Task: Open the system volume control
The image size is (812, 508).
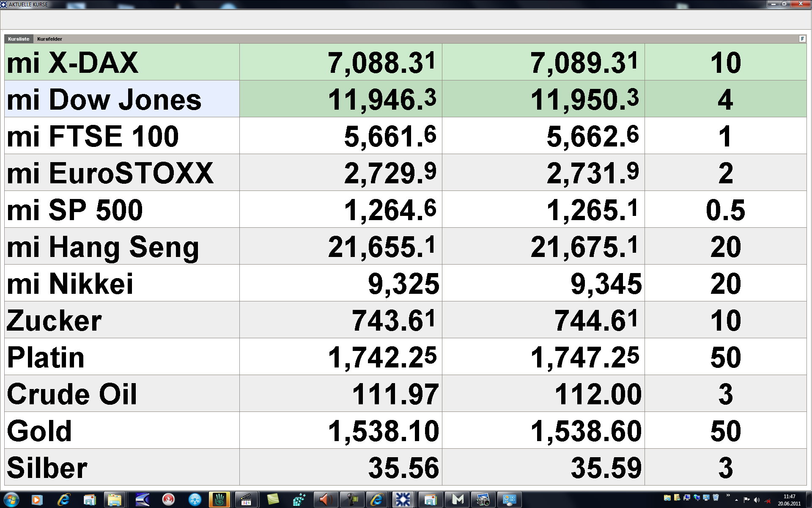Action: pyautogui.click(x=757, y=500)
